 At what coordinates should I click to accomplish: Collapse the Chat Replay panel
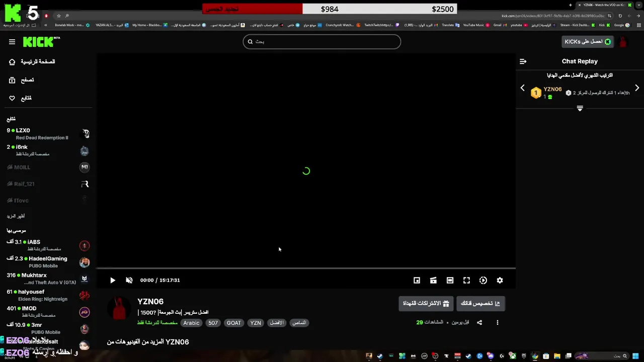click(523, 61)
